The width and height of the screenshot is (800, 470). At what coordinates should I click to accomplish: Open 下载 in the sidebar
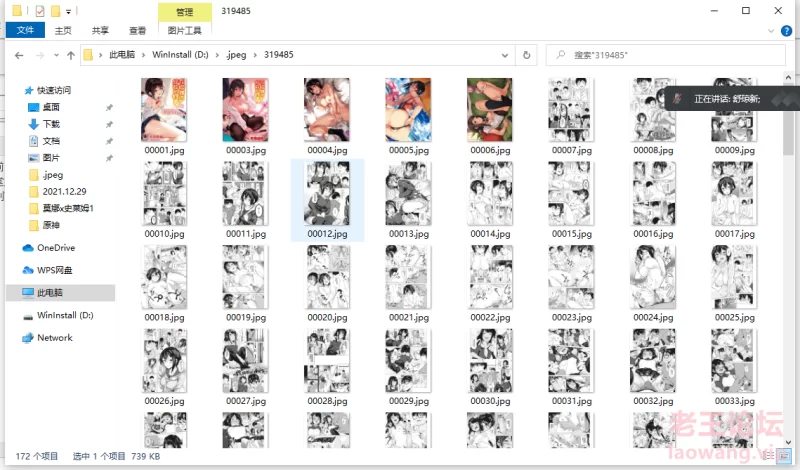click(x=51, y=124)
